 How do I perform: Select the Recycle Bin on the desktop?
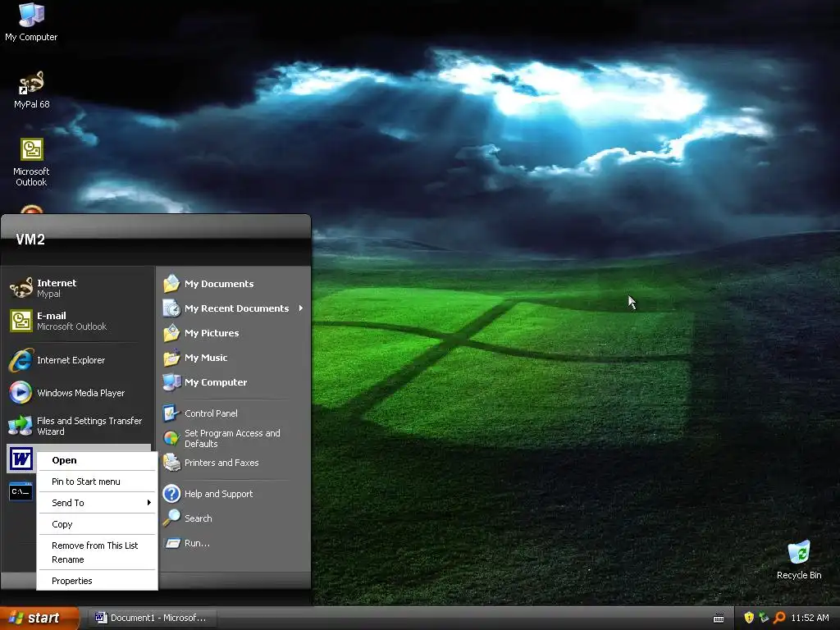[x=799, y=560]
